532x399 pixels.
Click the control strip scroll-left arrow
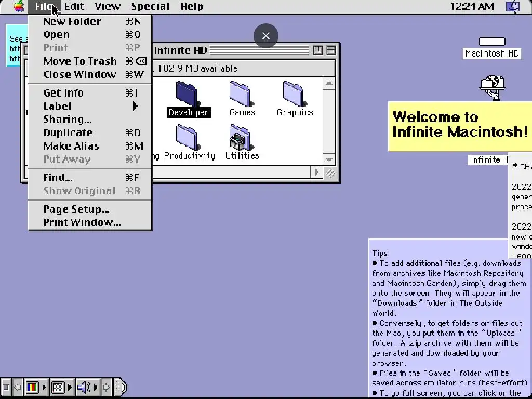click(x=17, y=387)
